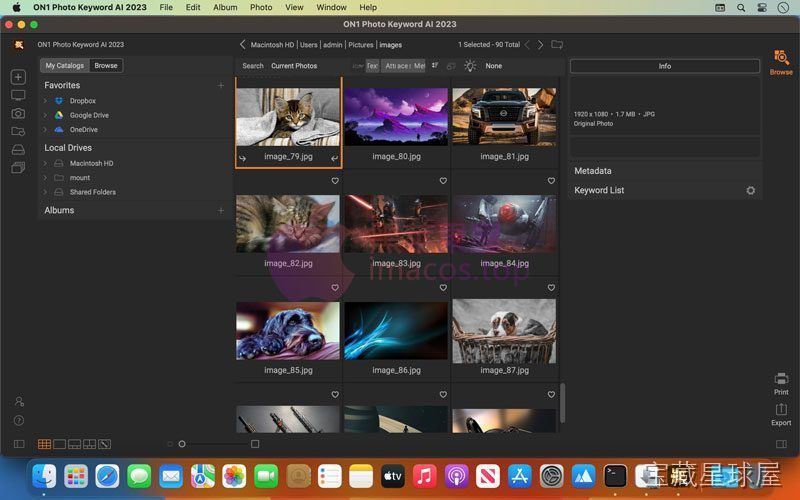This screenshot has width=800, height=500.
Task: Select the image_80.jpg purple landscape thumbnail
Action: pos(396,117)
